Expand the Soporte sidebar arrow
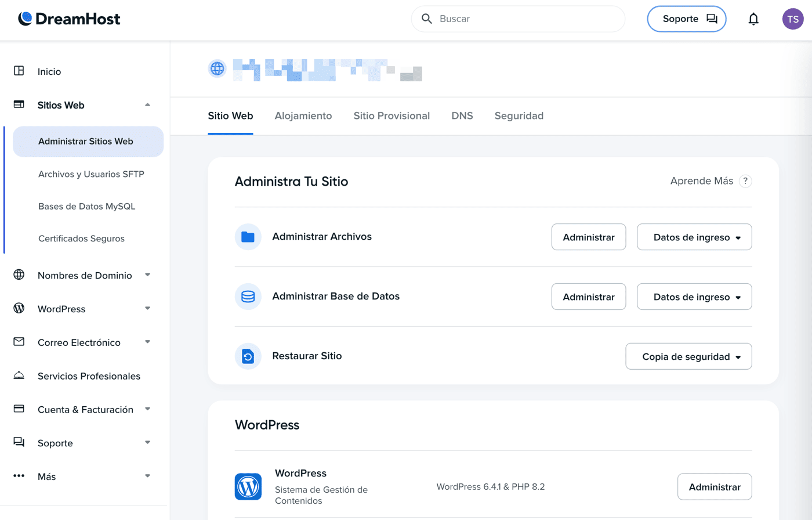Viewport: 812px width, 520px height. 147,443
